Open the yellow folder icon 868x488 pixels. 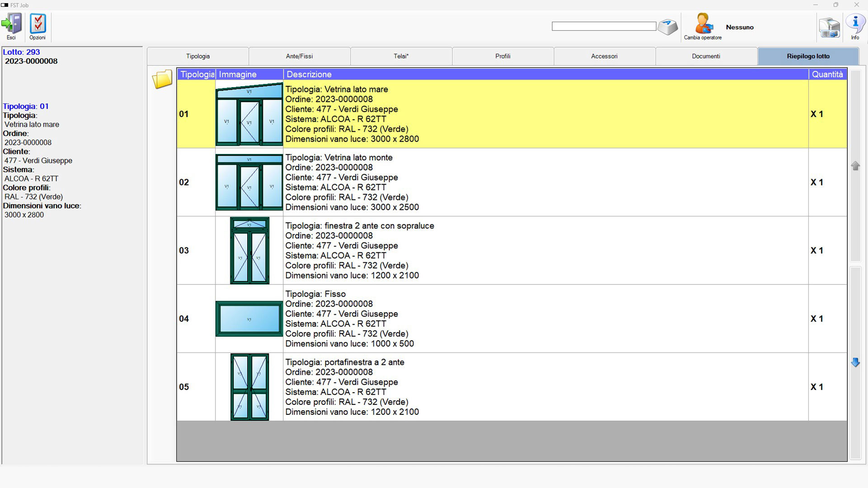tap(162, 79)
